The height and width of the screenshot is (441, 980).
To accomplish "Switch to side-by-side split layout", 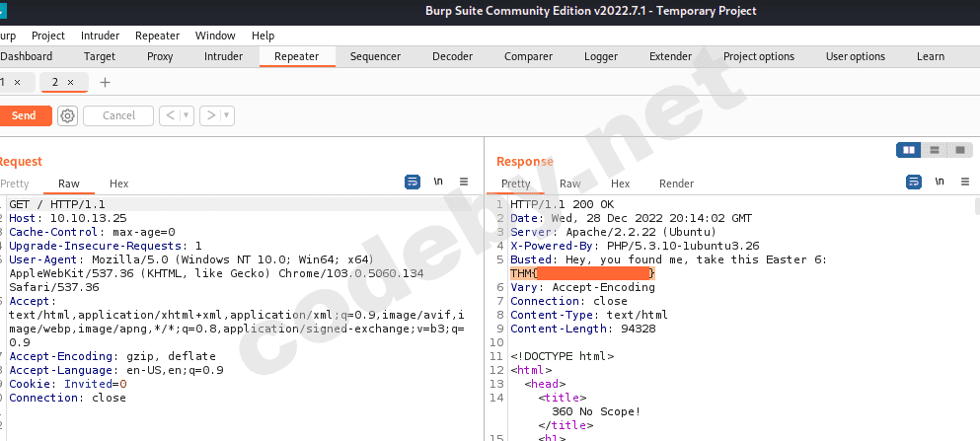I will (908, 150).
